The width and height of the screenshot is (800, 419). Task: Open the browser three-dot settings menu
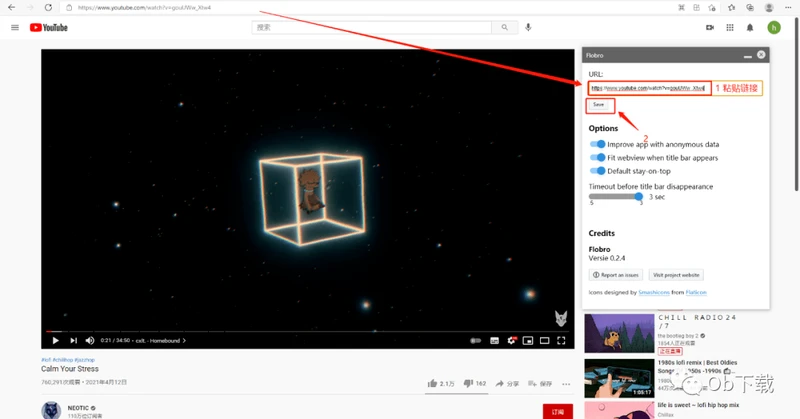click(x=788, y=8)
